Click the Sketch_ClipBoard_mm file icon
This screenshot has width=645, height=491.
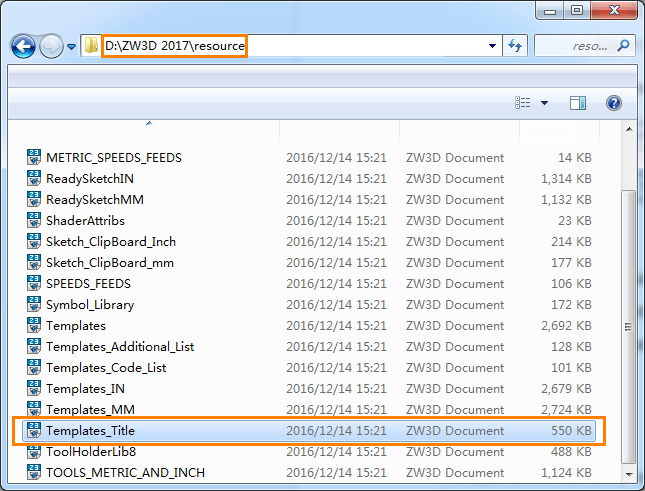coord(34,262)
